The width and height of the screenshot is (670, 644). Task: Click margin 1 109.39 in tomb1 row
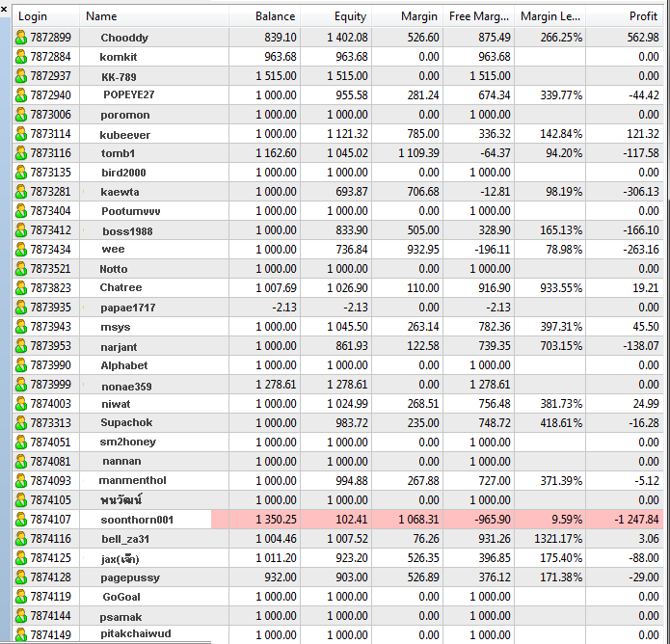pyautogui.click(x=418, y=153)
